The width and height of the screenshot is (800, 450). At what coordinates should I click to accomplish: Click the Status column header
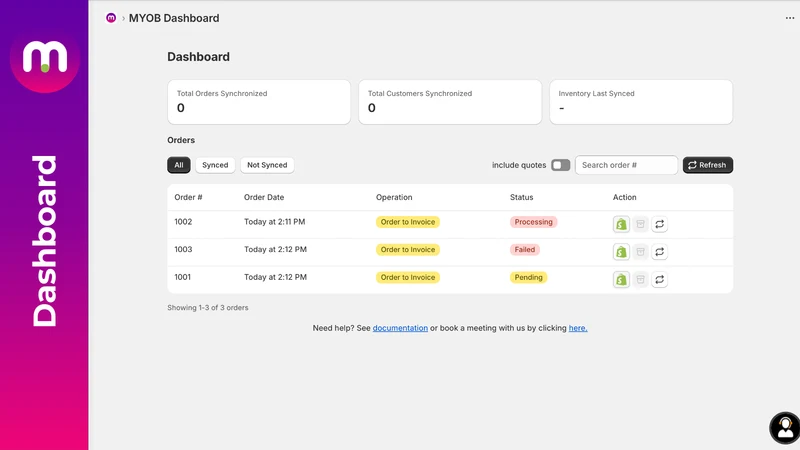[x=521, y=197]
